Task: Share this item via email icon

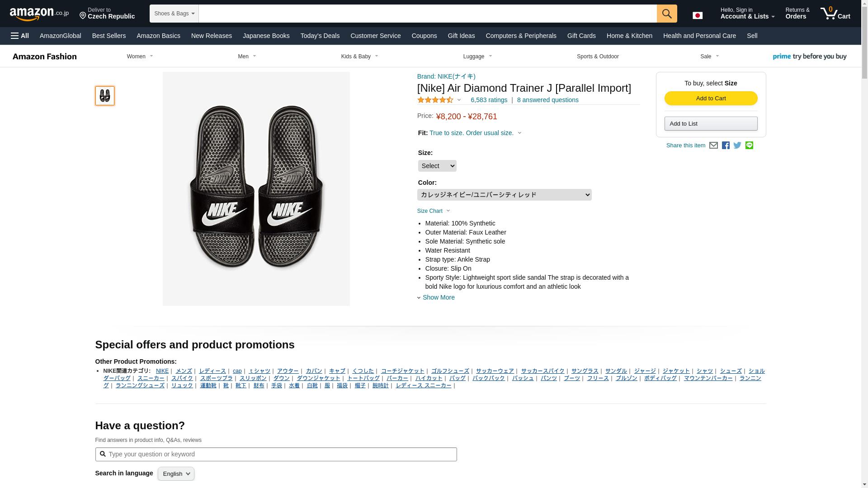Action: [x=713, y=145]
